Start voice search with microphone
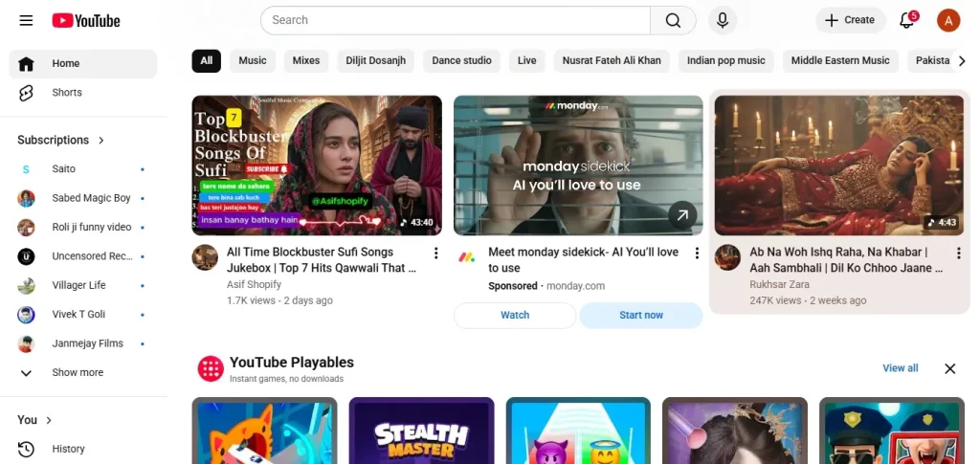The image size is (980, 464). click(723, 21)
